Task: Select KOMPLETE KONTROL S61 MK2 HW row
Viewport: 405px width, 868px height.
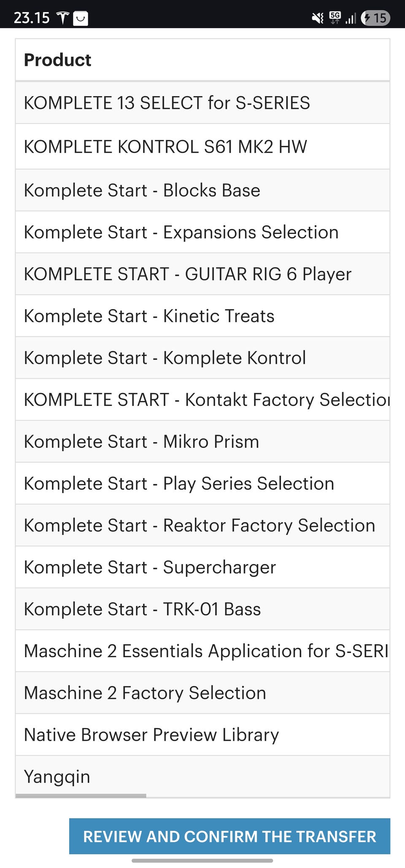Action: (x=165, y=147)
